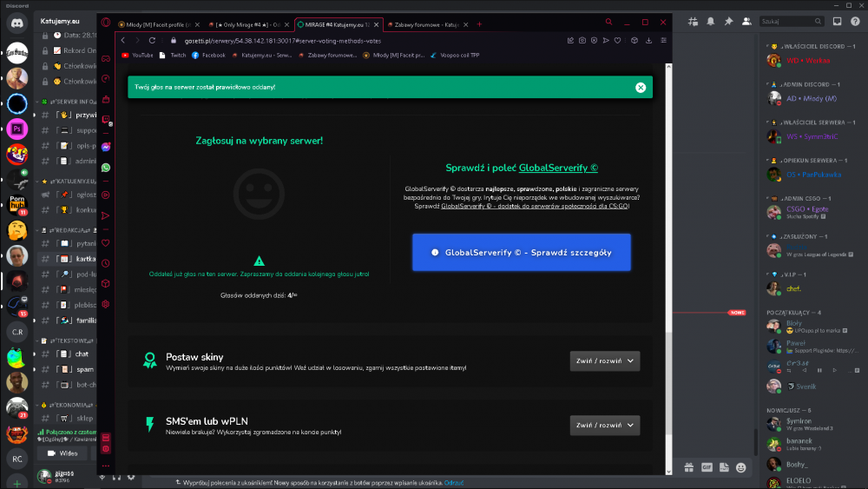868x489 pixels.
Task: Collapse the REDAKCJA channel category
Action: [67, 230]
